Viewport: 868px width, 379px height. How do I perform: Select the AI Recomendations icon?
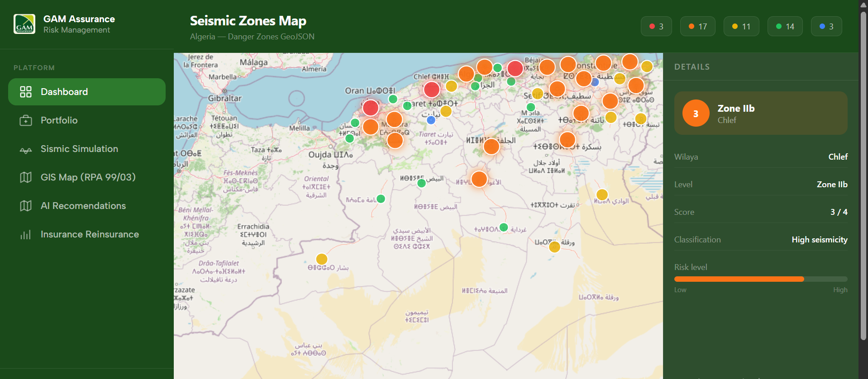click(x=26, y=206)
